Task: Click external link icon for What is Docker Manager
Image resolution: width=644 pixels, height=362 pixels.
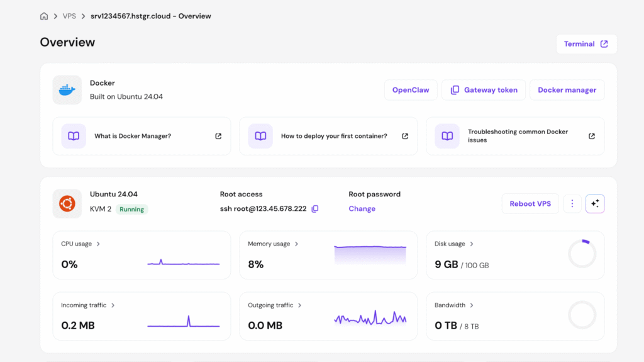Action: [218, 136]
